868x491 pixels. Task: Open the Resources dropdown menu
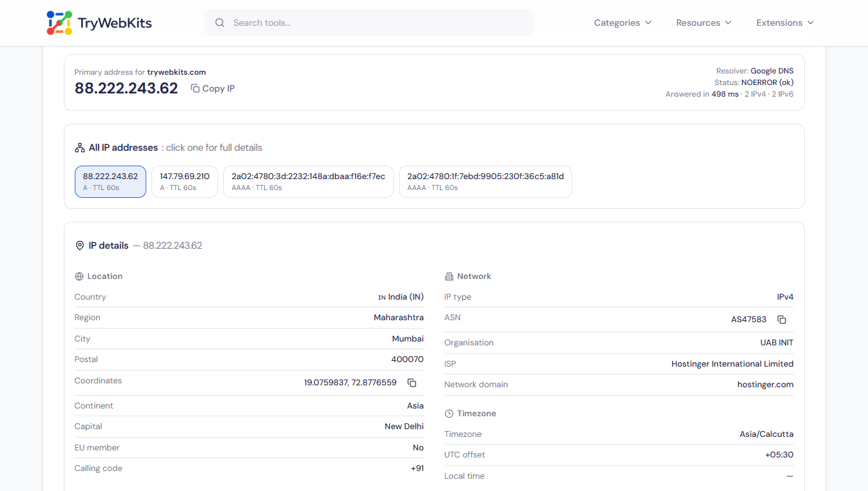(x=704, y=23)
